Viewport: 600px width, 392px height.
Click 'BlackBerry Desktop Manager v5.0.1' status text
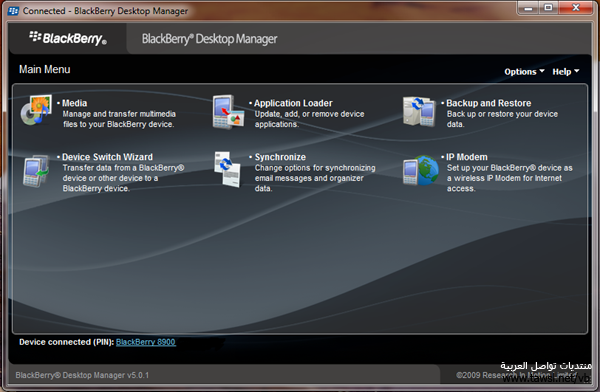(x=82, y=375)
